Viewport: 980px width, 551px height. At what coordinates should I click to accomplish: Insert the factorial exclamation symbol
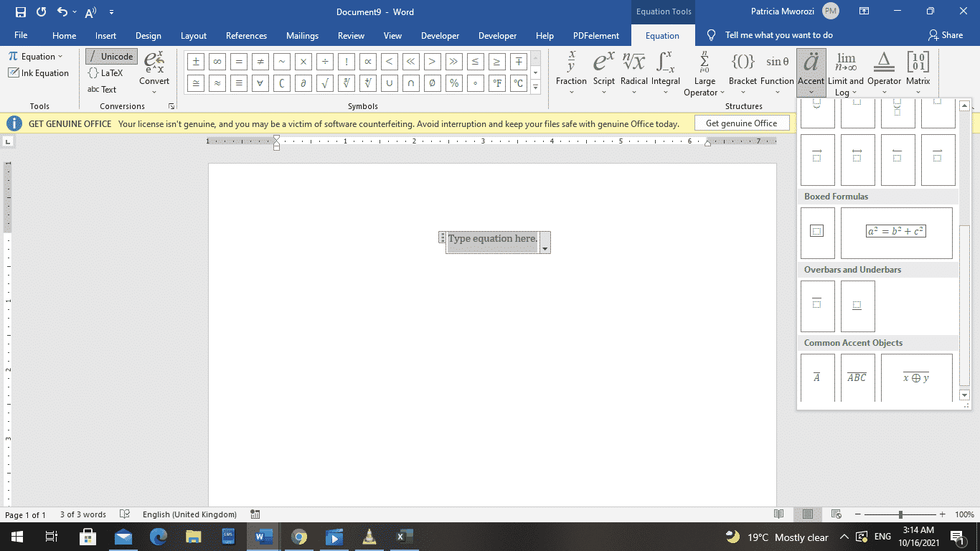(347, 62)
